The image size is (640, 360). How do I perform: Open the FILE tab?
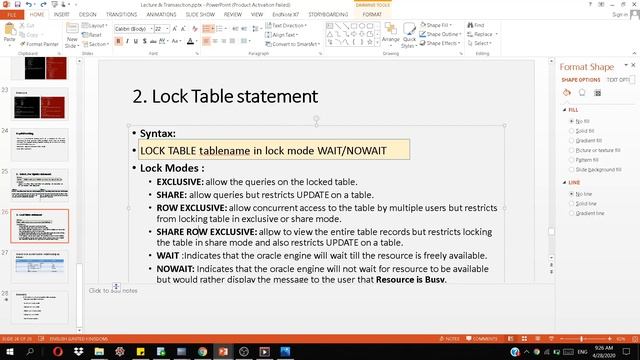(x=12, y=15)
